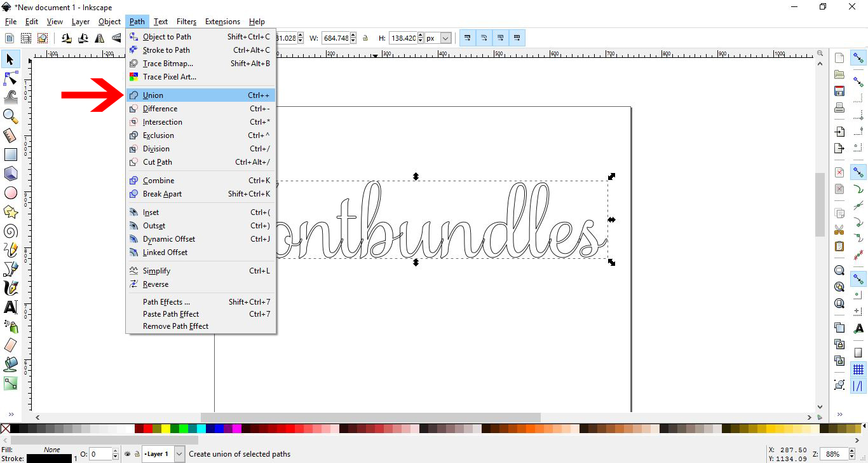The height and width of the screenshot is (463, 868).
Task: Select the Spiral tool
Action: click(11, 230)
